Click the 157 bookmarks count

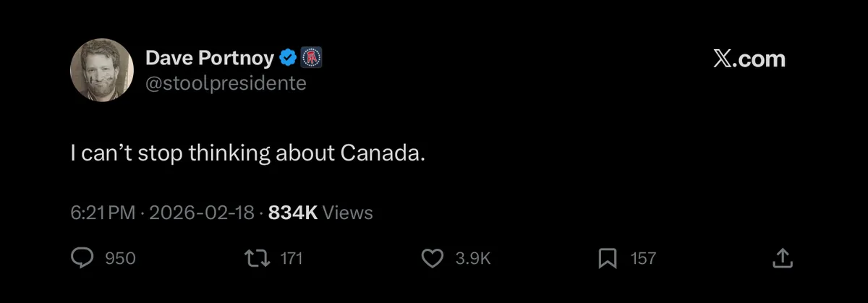pos(643,258)
